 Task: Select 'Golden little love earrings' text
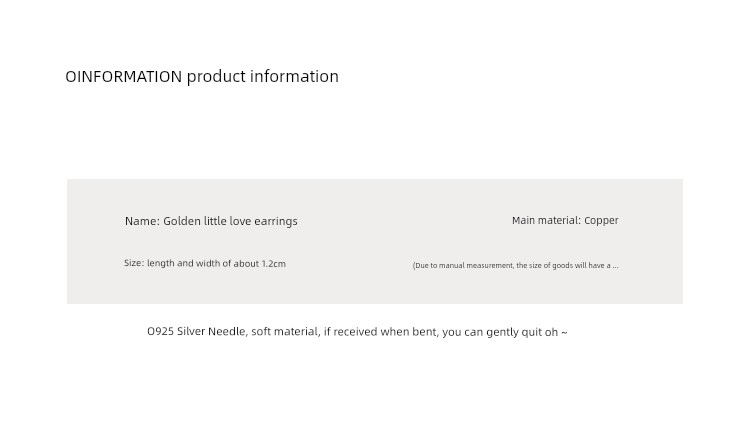point(230,222)
